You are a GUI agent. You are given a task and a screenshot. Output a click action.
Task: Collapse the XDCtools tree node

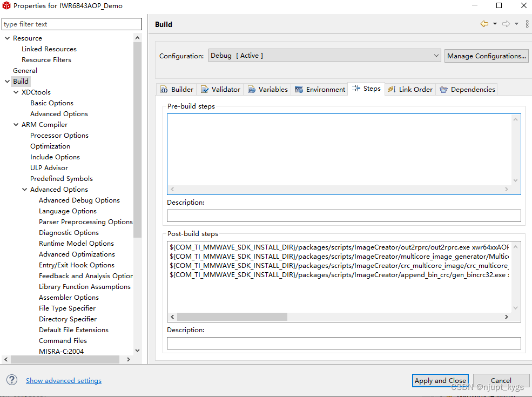[x=16, y=92]
